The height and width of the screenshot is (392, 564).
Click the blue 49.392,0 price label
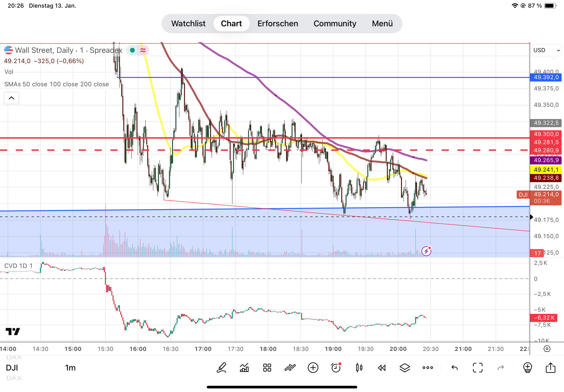click(x=546, y=77)
